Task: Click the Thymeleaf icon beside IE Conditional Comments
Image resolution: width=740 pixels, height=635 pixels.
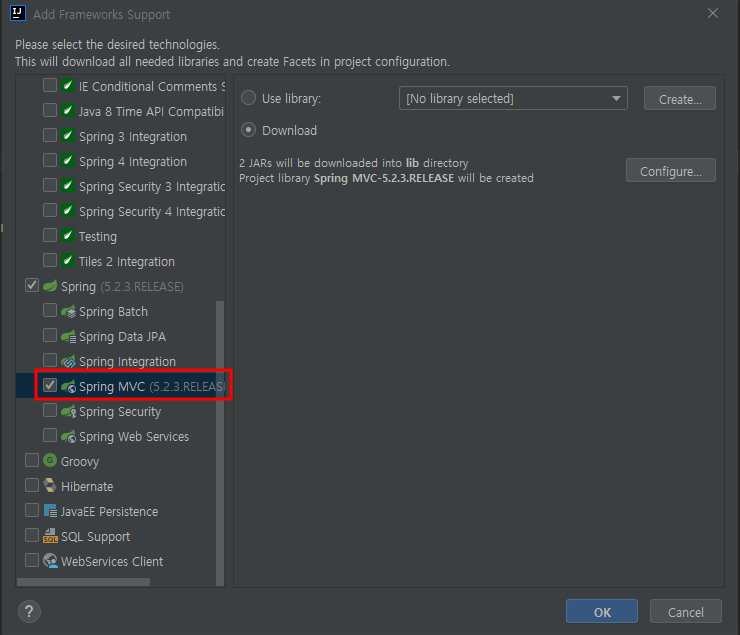Action: click(68, 85)
